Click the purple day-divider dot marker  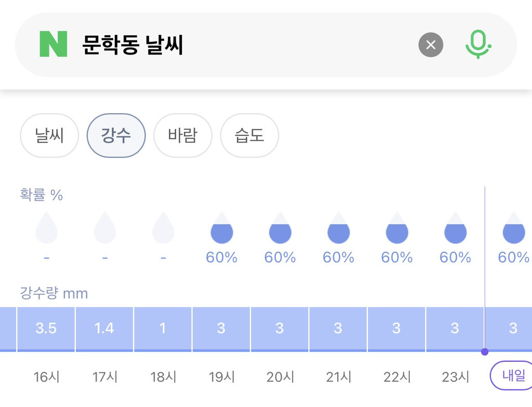click(x=485, y=352)
